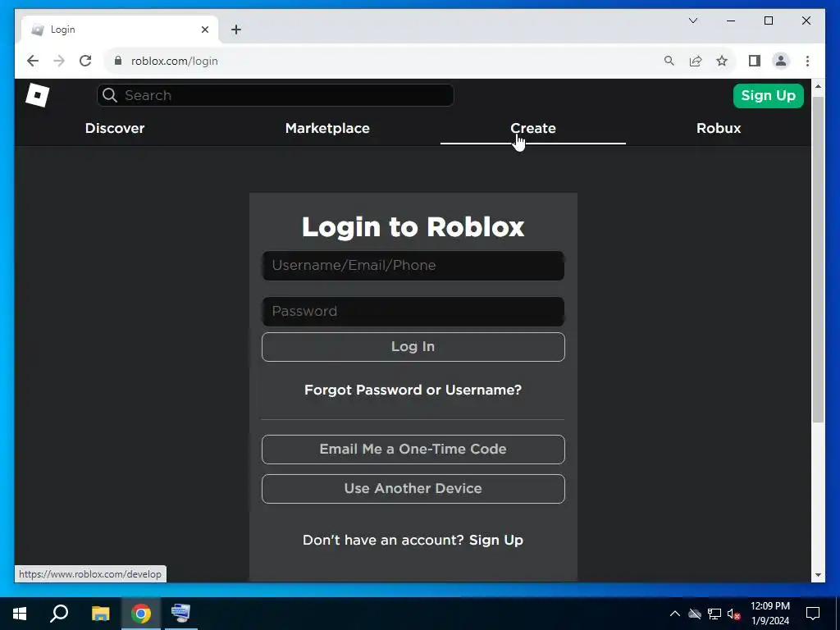This screenshot has width=840, height=630.
Task: Focus the Username/Email/Phone field
Action: coord(413,266)
